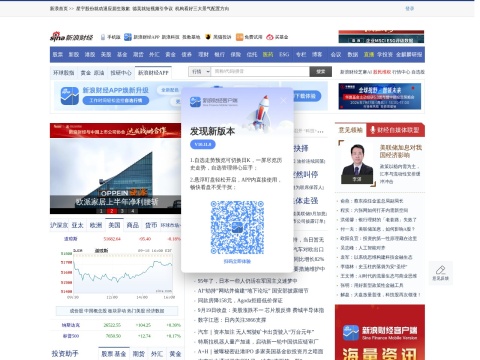Select the 环球股指 tab
The image size is (480, 360).
click(64, 73)
